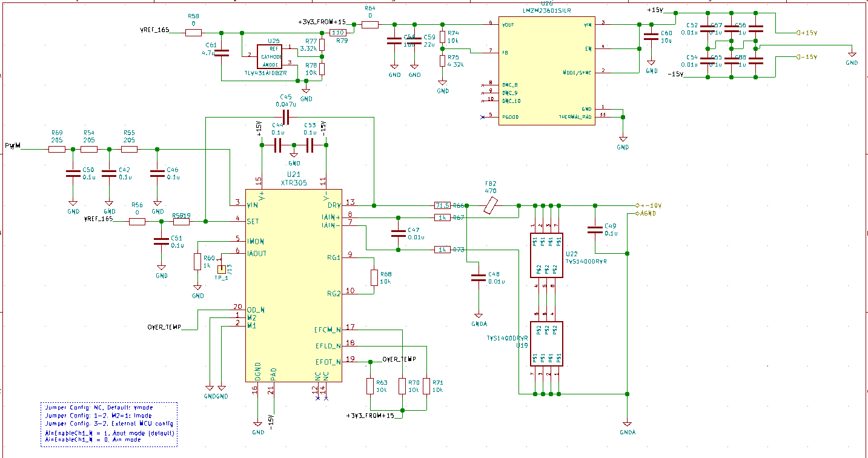Click the PWM input label
Image resolution: width=868 pixels, height=458 pixels.
click(13, 145)
